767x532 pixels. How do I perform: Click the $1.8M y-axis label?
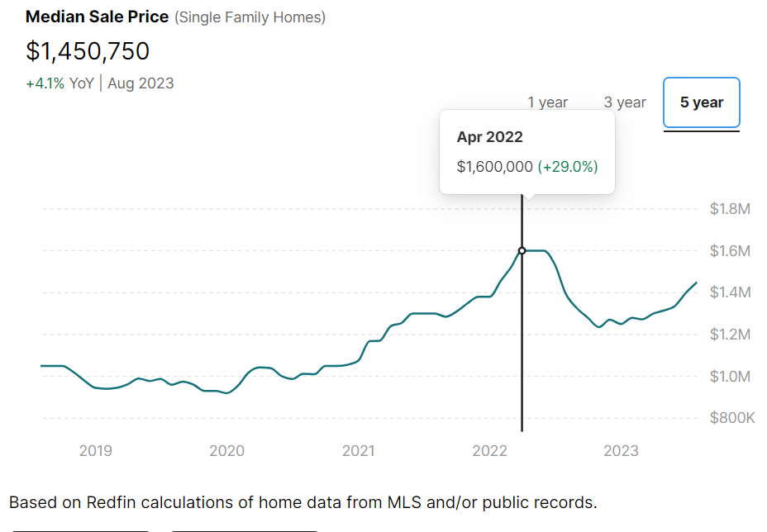tap(730, 209)
